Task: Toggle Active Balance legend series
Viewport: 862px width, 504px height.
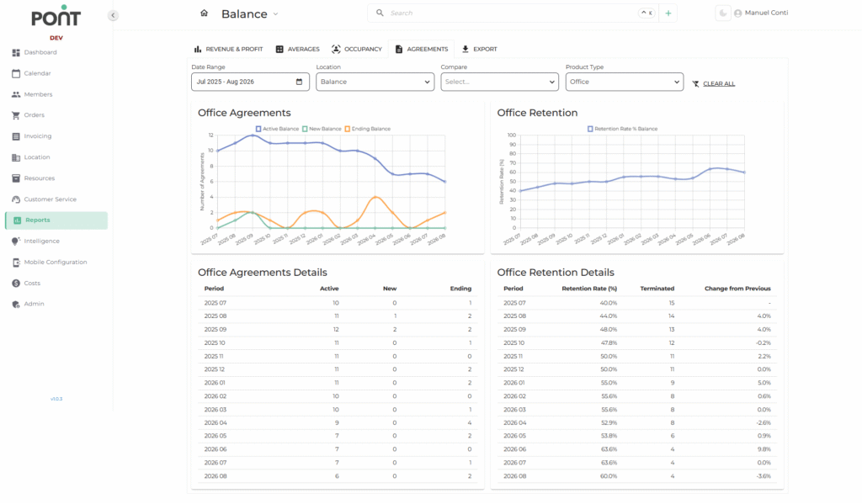Action: [x=277, y=129]
